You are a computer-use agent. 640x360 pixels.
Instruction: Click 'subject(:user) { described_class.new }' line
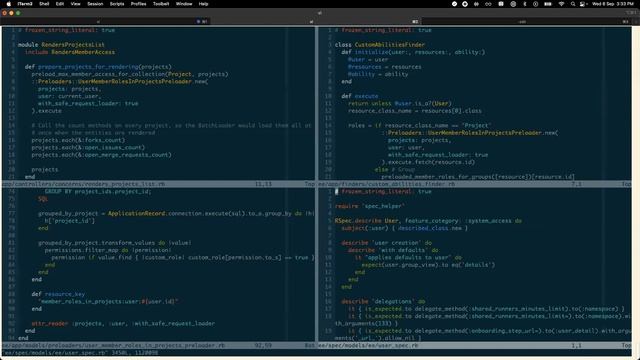pyautogui.click(x=404, y=228)
